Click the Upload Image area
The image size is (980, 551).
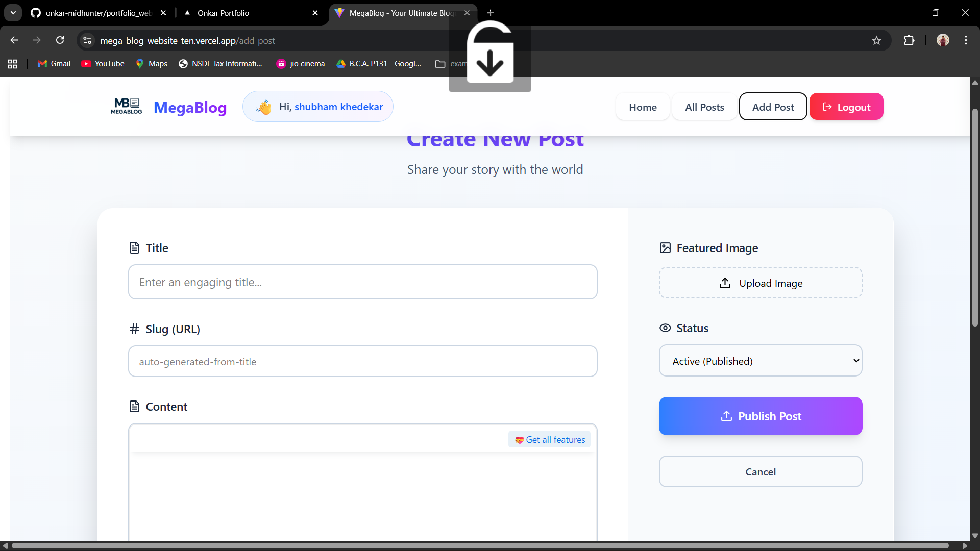click(760, 283)
